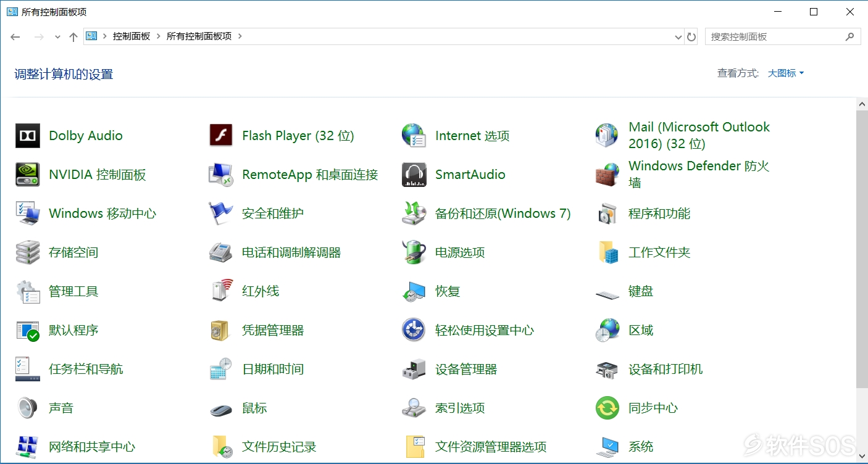The width and height of the screenshot is (868, 464).
Task: Open the RemoteApp 和桌面连接 icon
Action: pyautogui.click(x=220, y=175)
